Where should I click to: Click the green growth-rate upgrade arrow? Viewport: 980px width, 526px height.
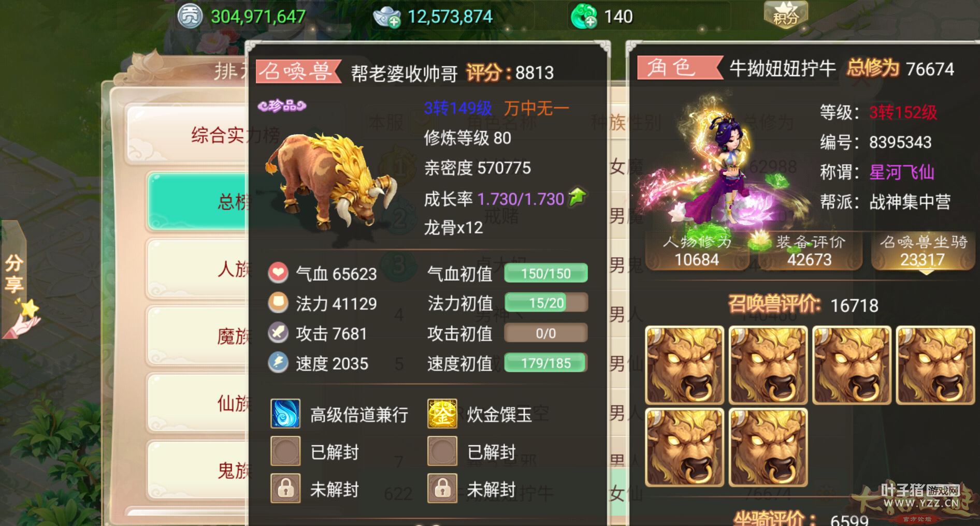click(578, 197)
